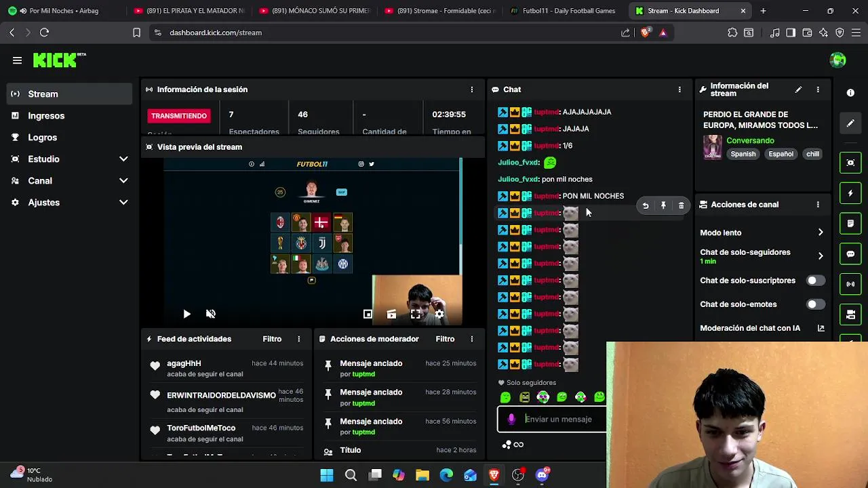The image size is (868, 488).
Task: Open Moderación del chat con IA link
Action: [x=762, y=328]
